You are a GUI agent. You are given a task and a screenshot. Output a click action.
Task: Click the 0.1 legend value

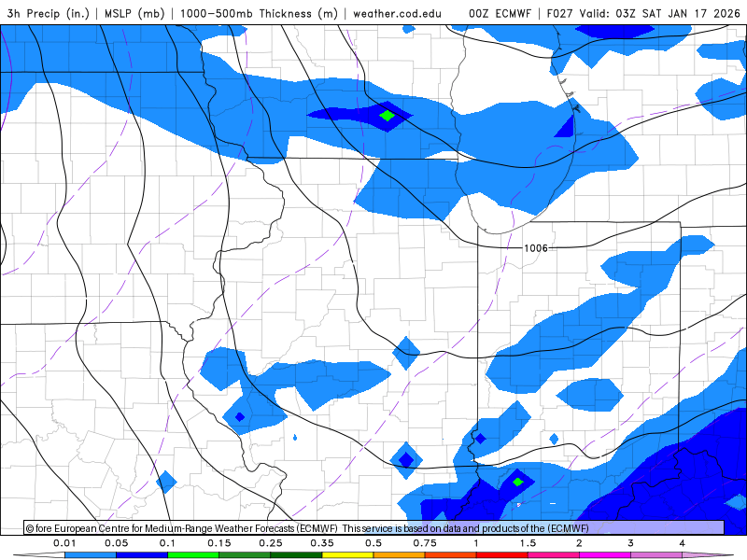coord(167,543)
